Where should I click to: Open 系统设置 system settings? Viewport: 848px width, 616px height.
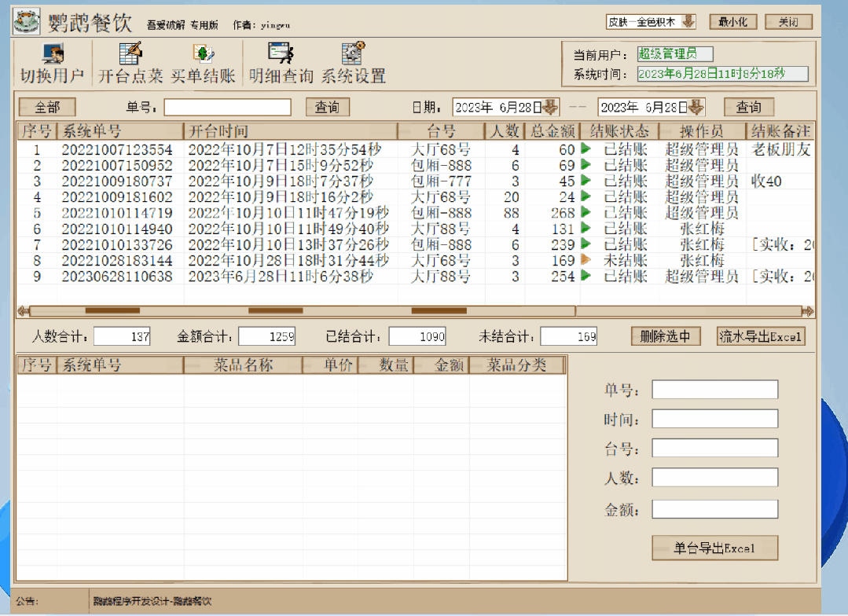[x=353, y=64]
